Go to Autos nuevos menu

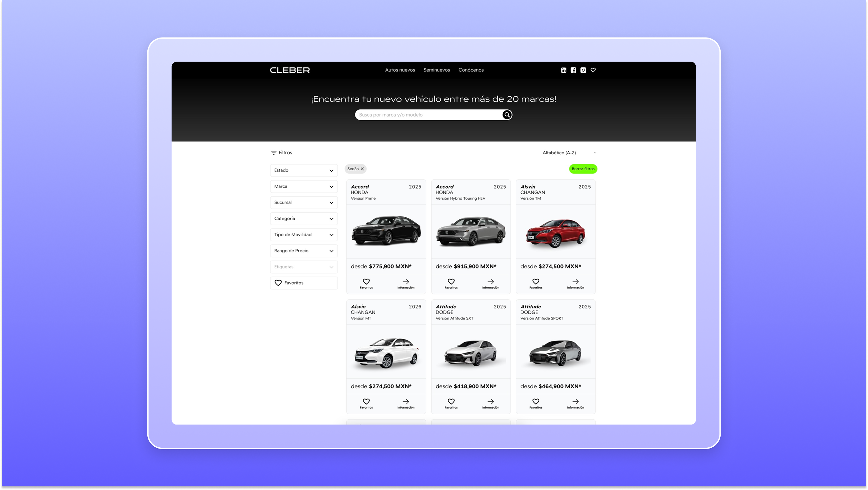400,70
